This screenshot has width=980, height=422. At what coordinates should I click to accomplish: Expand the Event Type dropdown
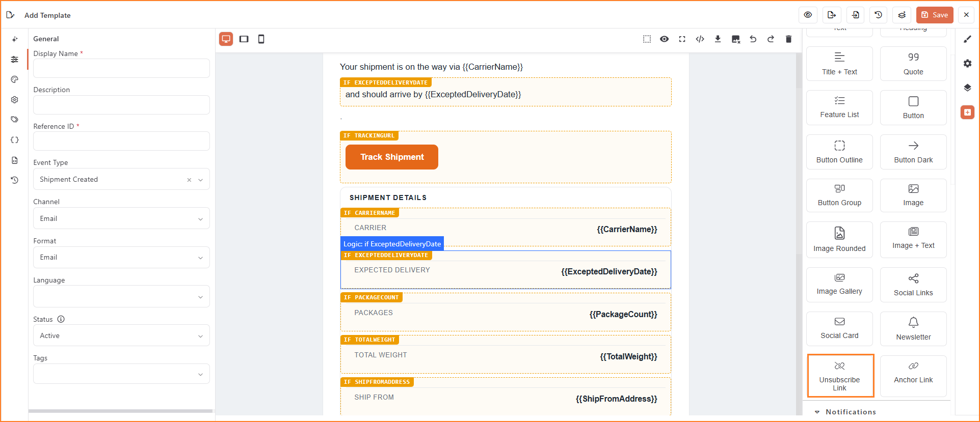click(201, 180)
